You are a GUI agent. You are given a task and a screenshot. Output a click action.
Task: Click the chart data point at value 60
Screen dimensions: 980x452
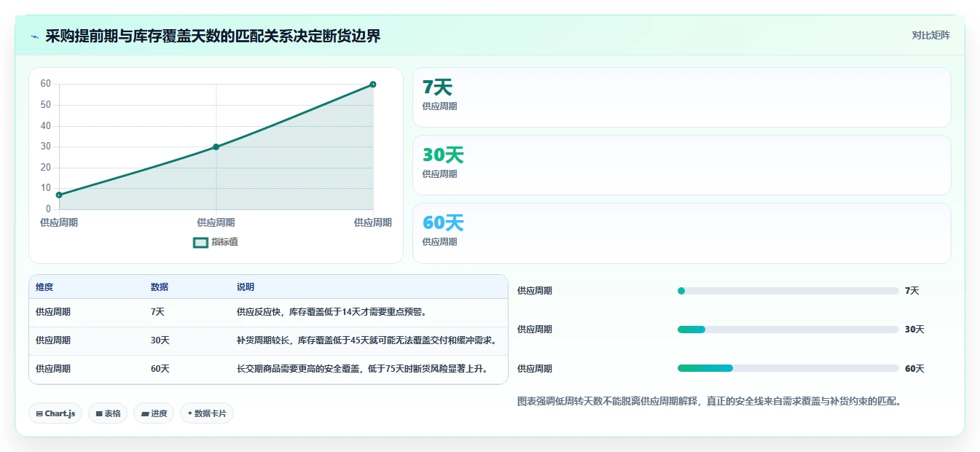(373, 85)
